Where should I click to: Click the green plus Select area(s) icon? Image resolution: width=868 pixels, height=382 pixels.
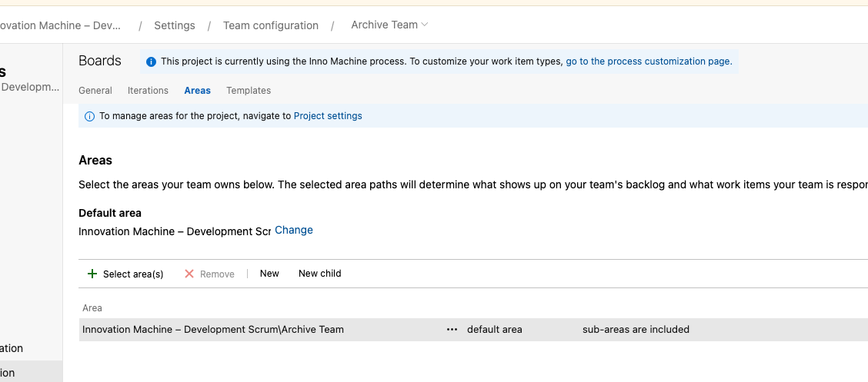click(92, 274)
